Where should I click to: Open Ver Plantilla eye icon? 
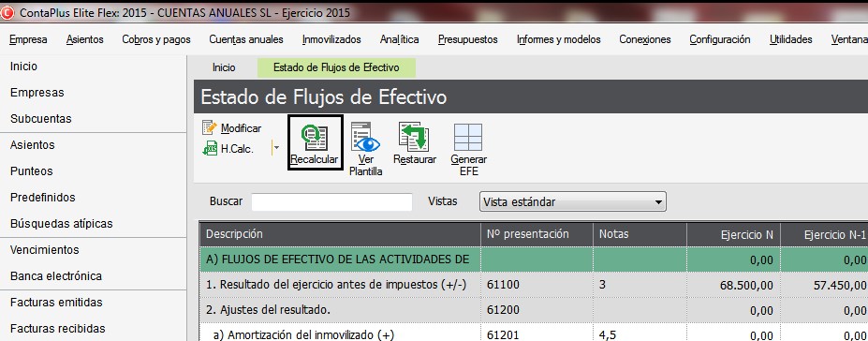click(365, 137)
